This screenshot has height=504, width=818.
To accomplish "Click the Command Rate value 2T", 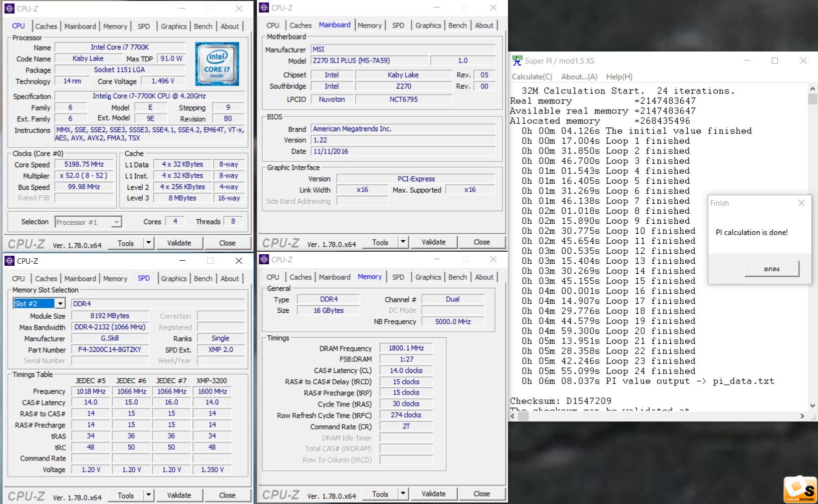I will pyautogui.click(x=406, y=426).
